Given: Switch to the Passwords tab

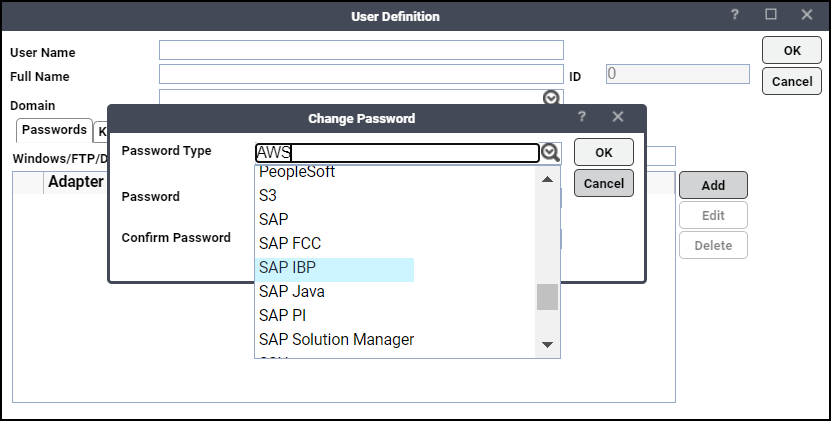Looking at the screenshot, I should coord(54,130).
